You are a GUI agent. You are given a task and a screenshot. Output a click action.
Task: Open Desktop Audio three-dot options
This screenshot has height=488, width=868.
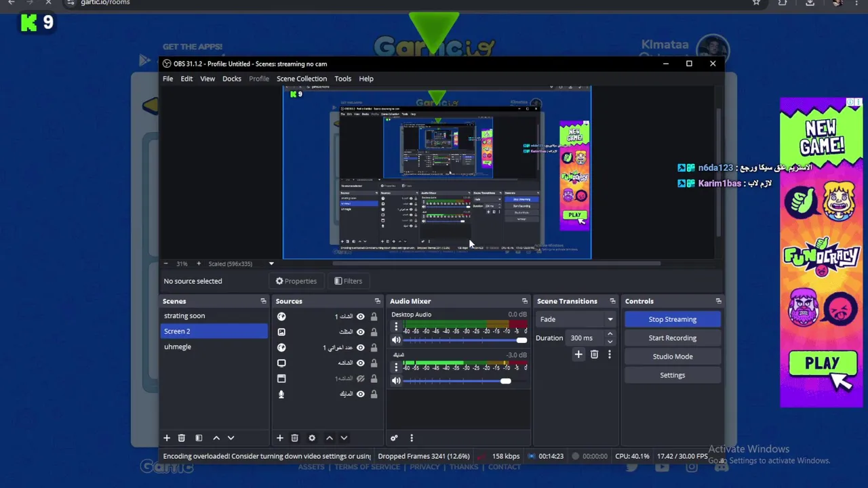pyautogui.click(x=396, y=327)
